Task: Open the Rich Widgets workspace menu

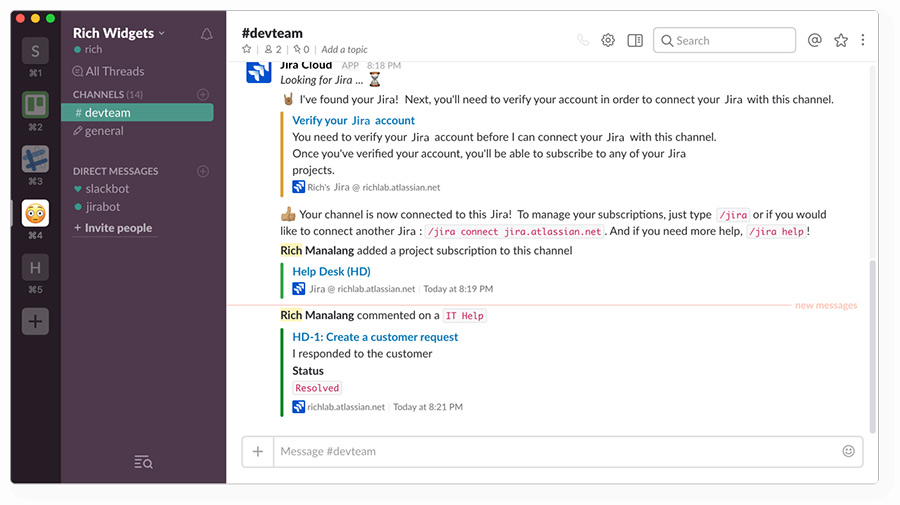Action: pyautogui.click(x=119, y=33)
